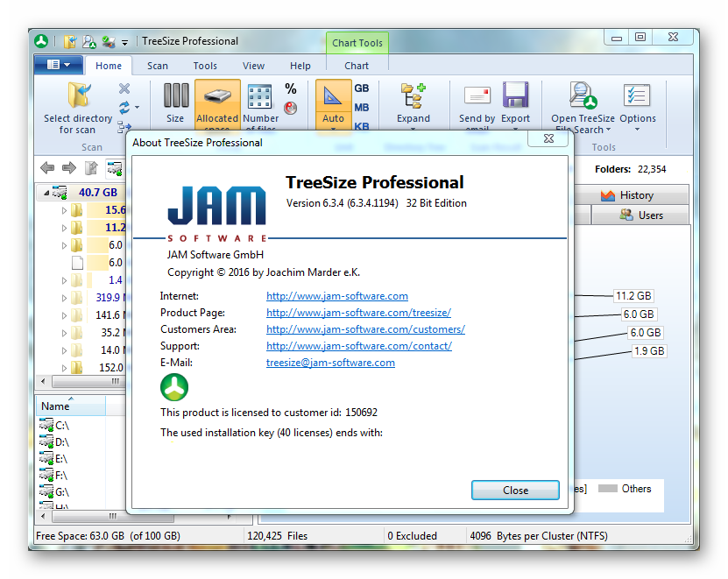
Task: Click the green TreeSize logo in About dialog
Action: click(x=174, y=387)
